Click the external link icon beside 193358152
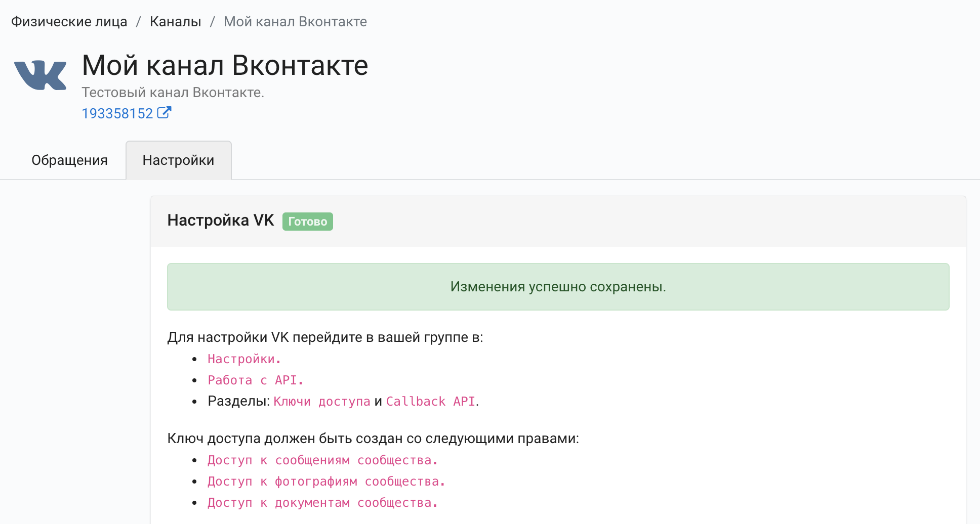980x524 pixels. pos(164,112)
